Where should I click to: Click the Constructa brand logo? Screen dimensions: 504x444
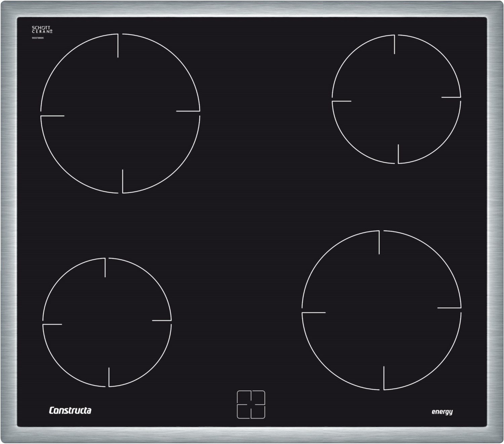click(x=70, y=410)
